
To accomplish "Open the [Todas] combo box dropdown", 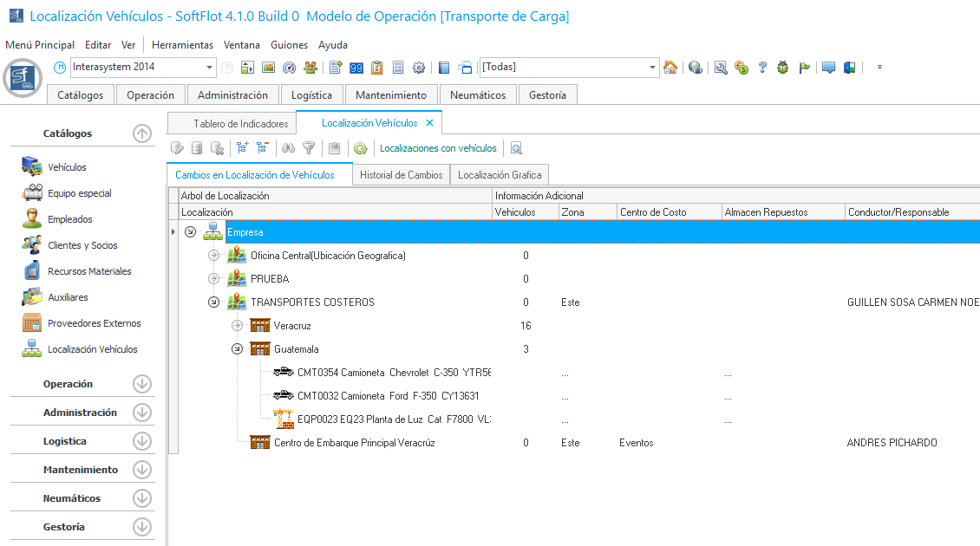I will tap(653, 68).
